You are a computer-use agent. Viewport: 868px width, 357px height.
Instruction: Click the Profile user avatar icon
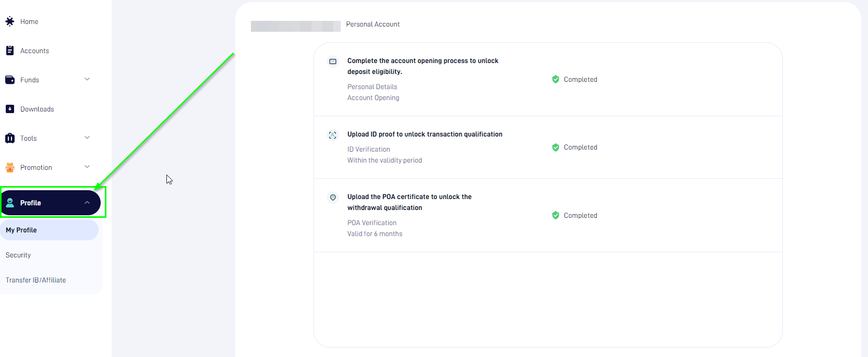coord(10,203)
